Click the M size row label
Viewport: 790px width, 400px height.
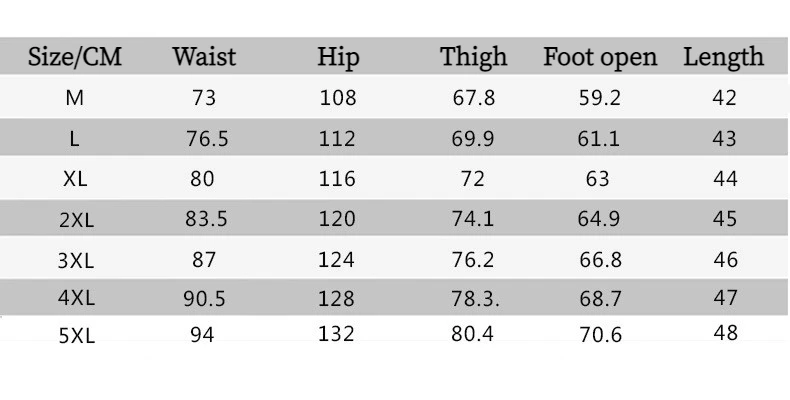75,97
